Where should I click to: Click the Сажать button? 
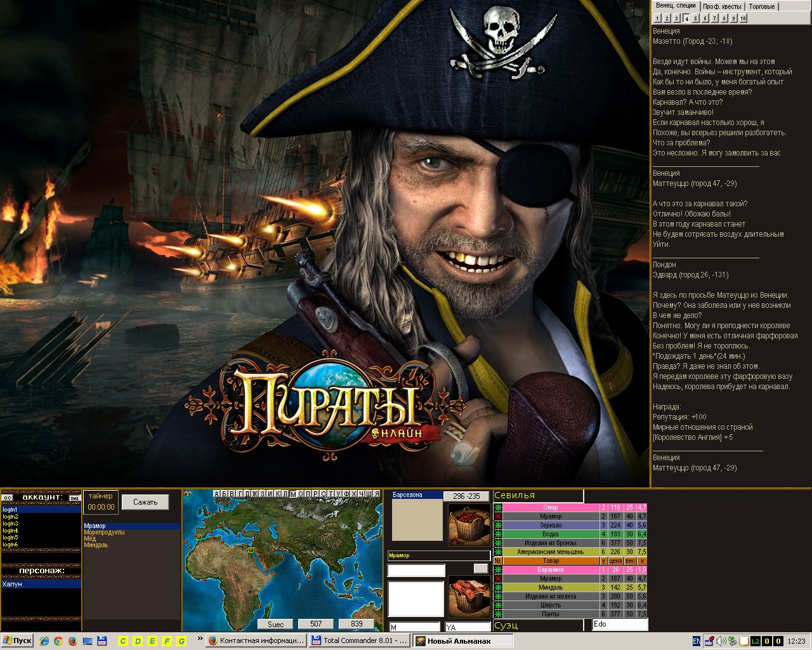[145, 501]
